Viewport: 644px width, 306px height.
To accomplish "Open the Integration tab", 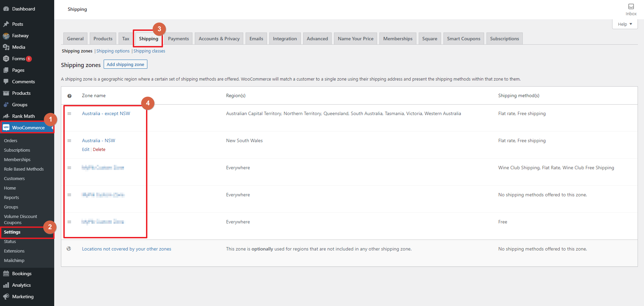I will point(285,39).
